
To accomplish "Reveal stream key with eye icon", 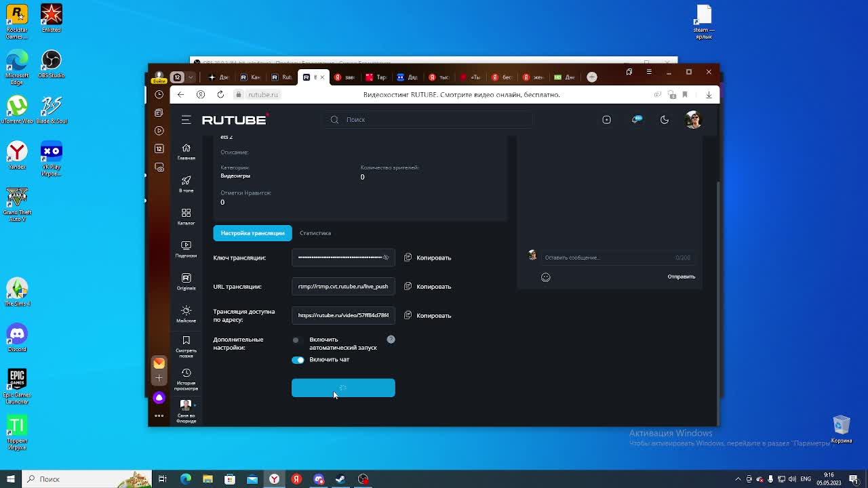I will pyautogui.click(x=386, y=258).
